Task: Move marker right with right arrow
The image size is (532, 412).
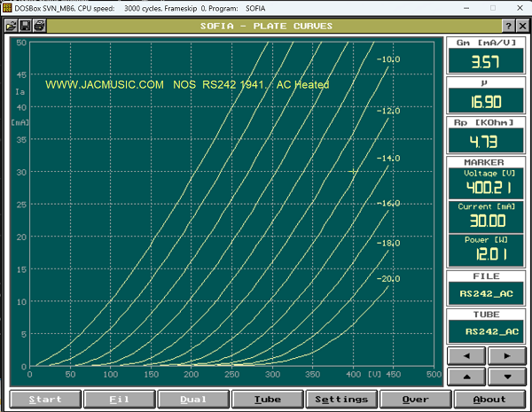Action: pyautogui.click(x=505, y=356)
